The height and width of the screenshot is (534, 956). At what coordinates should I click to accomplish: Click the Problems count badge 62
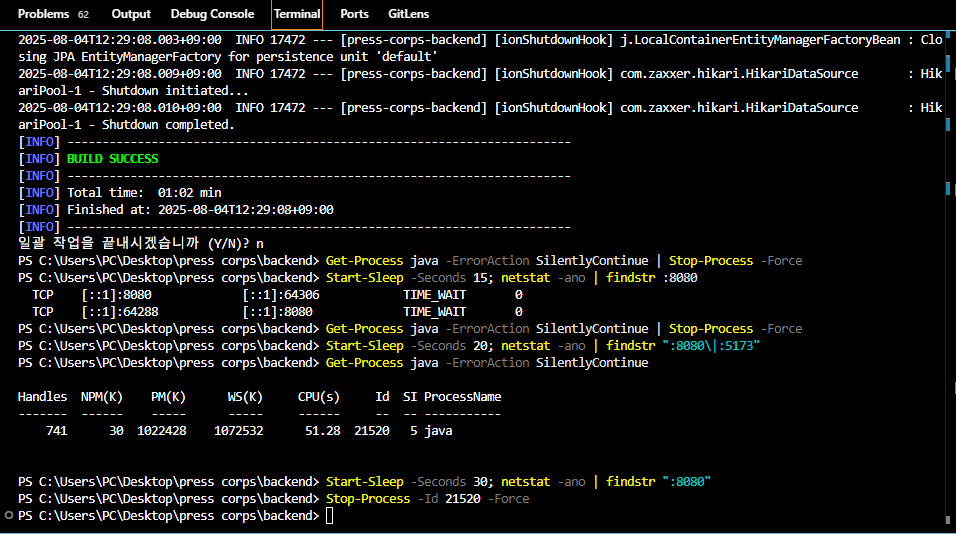84,15
